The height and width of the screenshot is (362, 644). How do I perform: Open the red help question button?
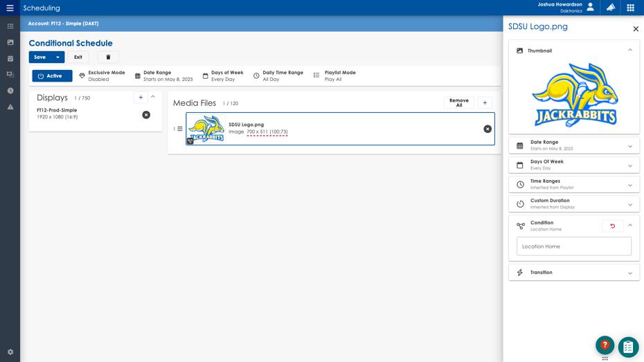pyautogui.click(x=605, y=345)
